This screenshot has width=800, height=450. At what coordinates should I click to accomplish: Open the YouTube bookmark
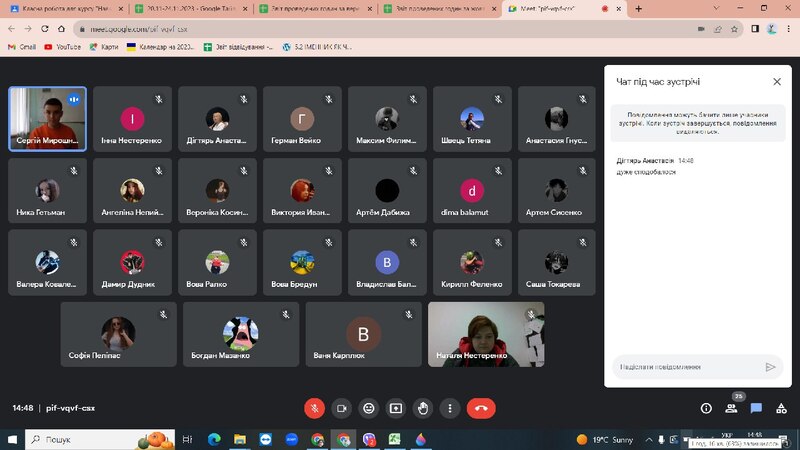(62, 47)
